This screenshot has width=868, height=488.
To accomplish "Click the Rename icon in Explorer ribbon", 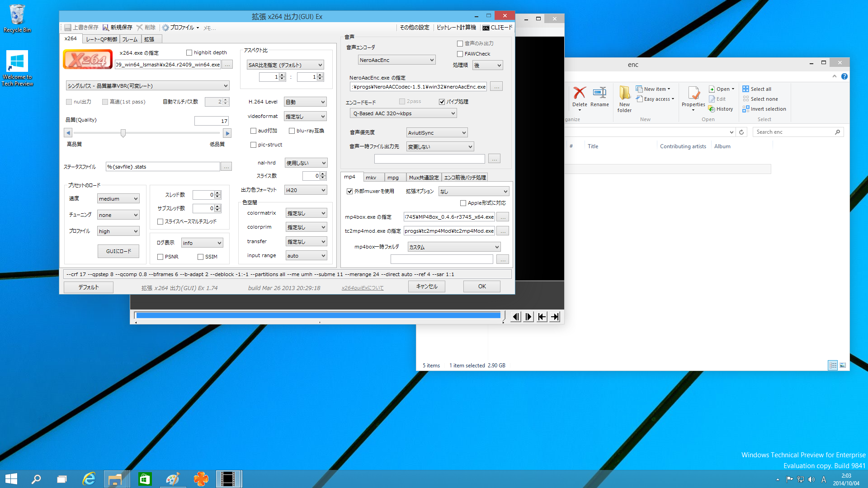I will click(599, 93).
